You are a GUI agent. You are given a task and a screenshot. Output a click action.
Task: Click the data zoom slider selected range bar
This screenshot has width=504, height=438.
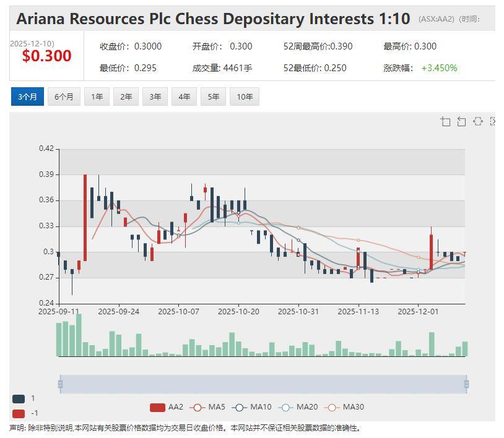point(263,384)
